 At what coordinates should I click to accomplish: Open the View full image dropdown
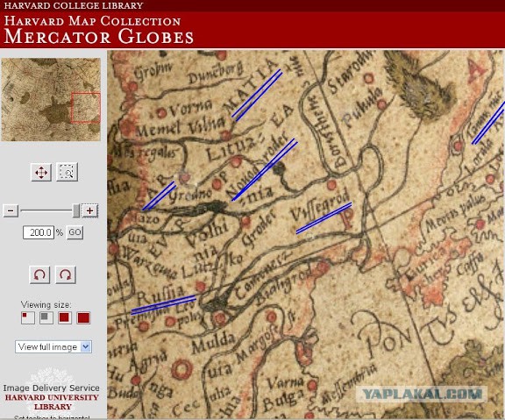tap(53, 347)
